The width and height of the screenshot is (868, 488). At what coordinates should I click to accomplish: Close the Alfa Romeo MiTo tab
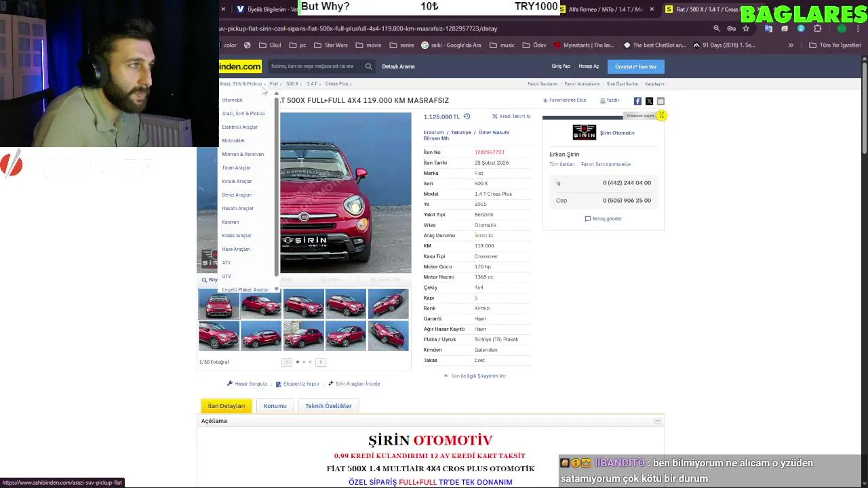coord(652,9)
